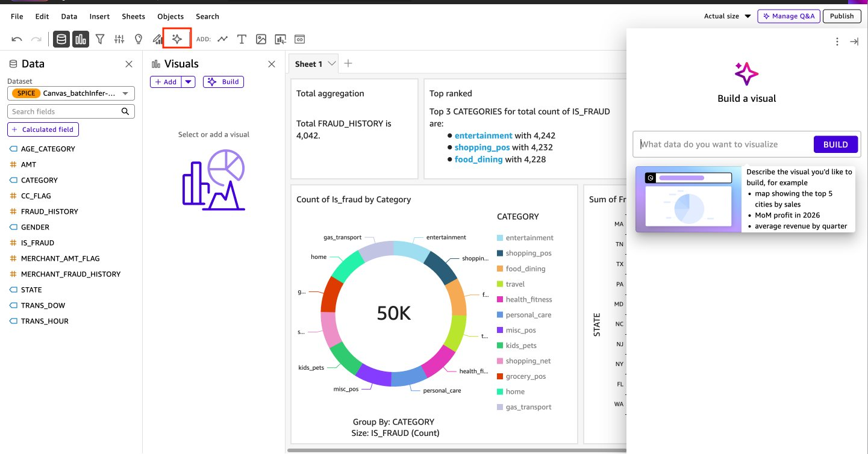
Task: Select the MERCHANT_FRAUD_HISTORY field
Action: tap(71, 274)
